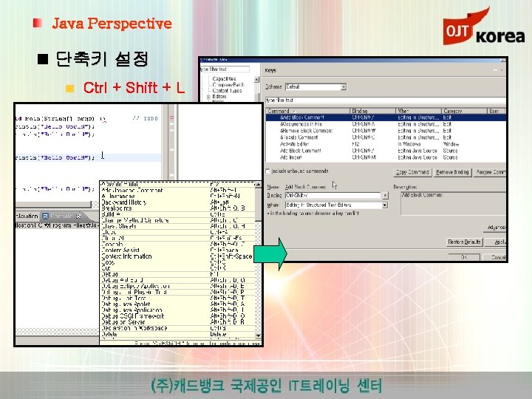The height and width of the screenshot is (399, 532).
Task: Expand the Editors tree node
Action: (208, 97)
